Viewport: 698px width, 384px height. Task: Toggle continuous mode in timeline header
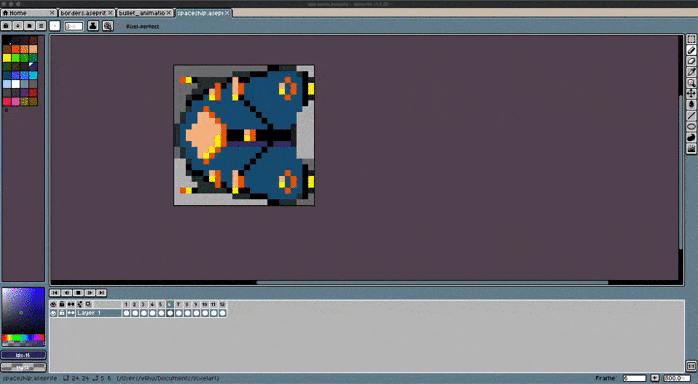click(71, 304)
